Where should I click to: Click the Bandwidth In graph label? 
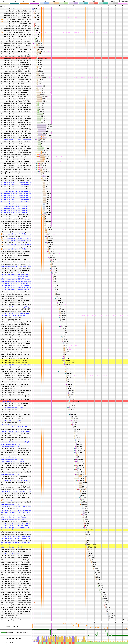[14, 633]
